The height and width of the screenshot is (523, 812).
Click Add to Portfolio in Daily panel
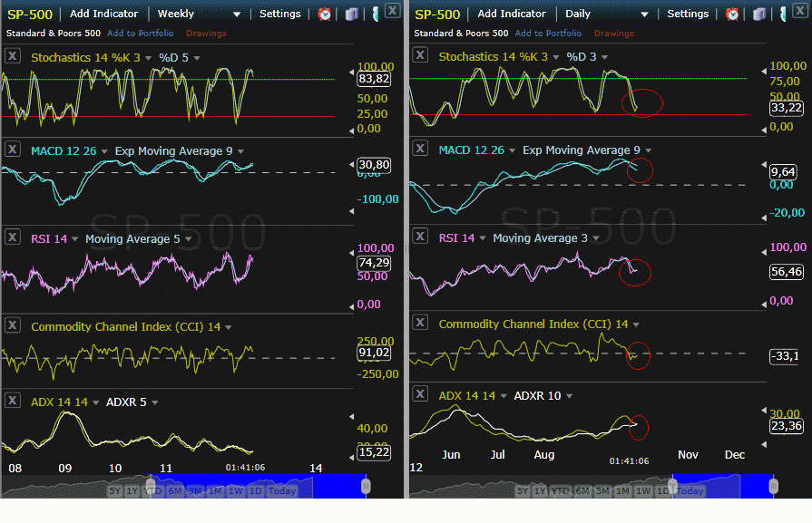pyautogui.click(x=548, y=34)
